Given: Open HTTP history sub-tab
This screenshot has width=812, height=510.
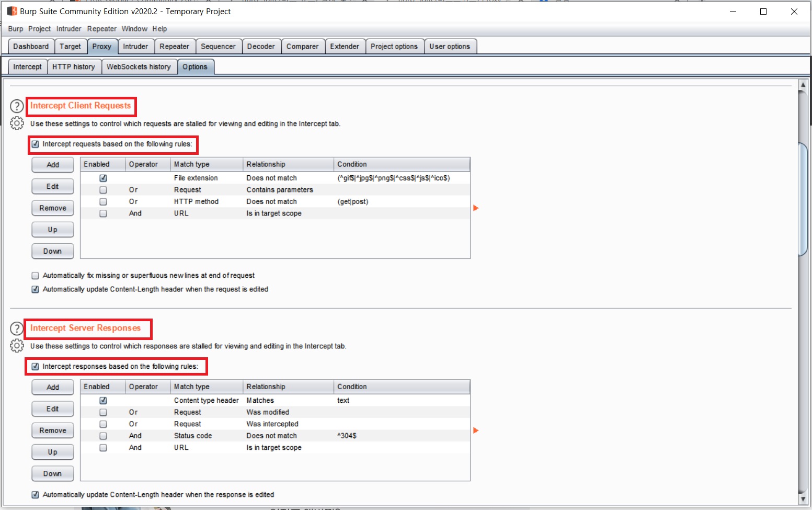Looking at the screenshot, I should [74, 67].
